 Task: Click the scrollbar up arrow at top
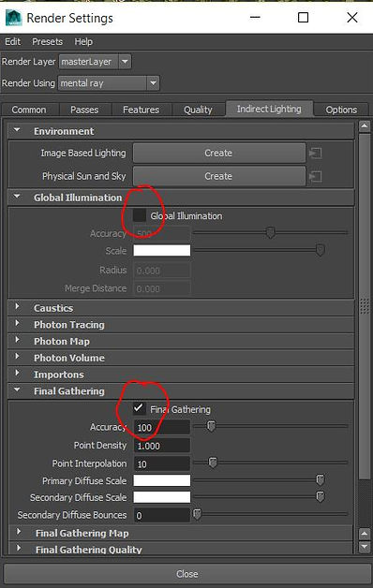[365, 126]
